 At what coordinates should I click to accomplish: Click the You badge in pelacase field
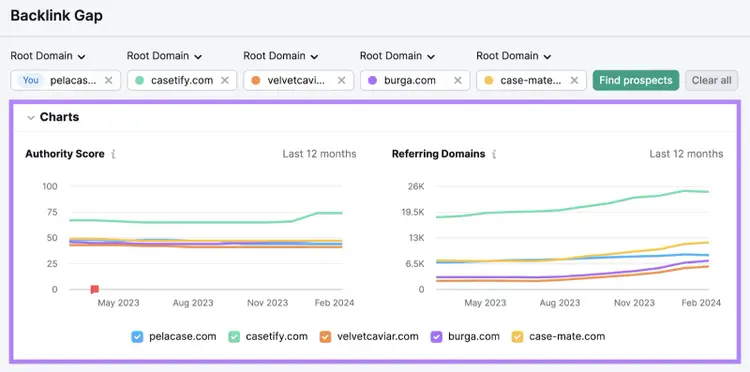pos(31,80)
